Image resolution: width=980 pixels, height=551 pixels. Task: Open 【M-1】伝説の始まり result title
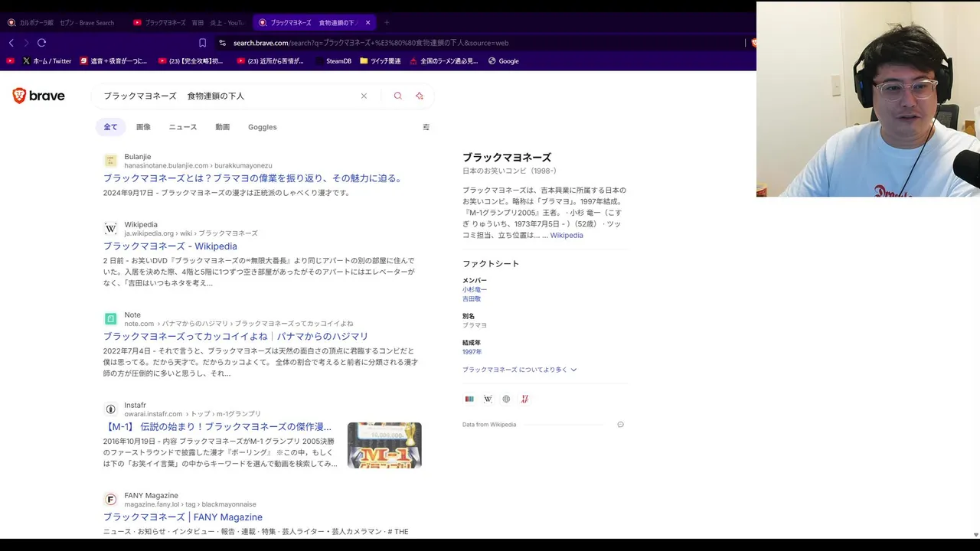click(217, 427)
